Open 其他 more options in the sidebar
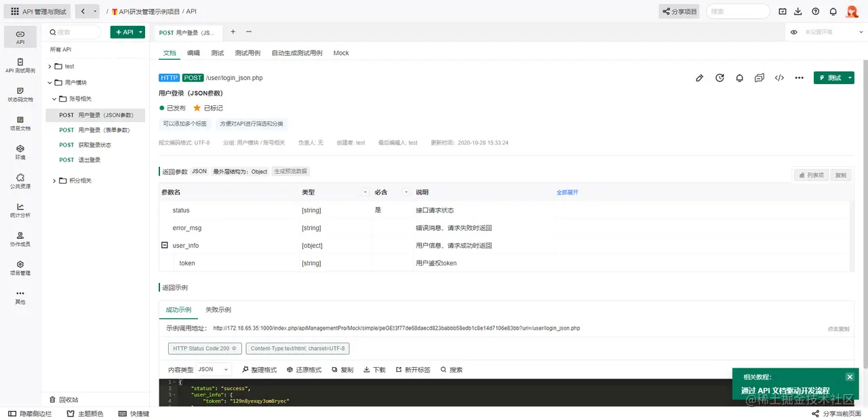The width and height of the screenshot is (868, 420). click(20, 297)
